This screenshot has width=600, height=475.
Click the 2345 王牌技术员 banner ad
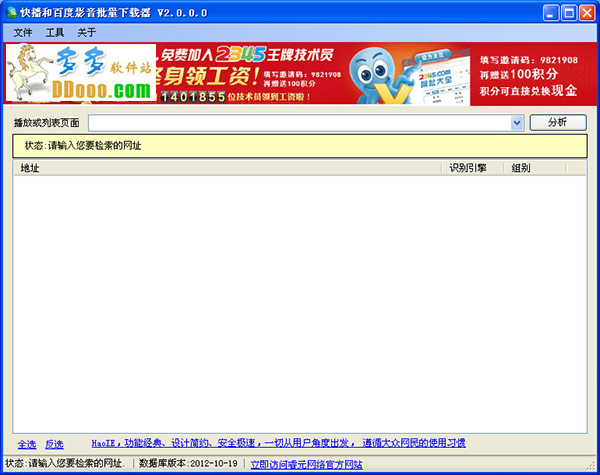click(300, 74)
